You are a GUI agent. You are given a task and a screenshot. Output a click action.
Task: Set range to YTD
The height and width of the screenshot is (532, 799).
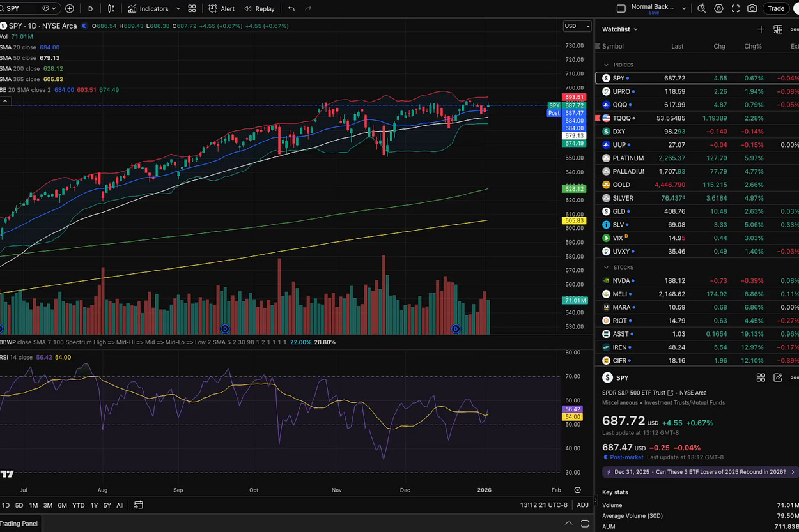click(78, 505)
